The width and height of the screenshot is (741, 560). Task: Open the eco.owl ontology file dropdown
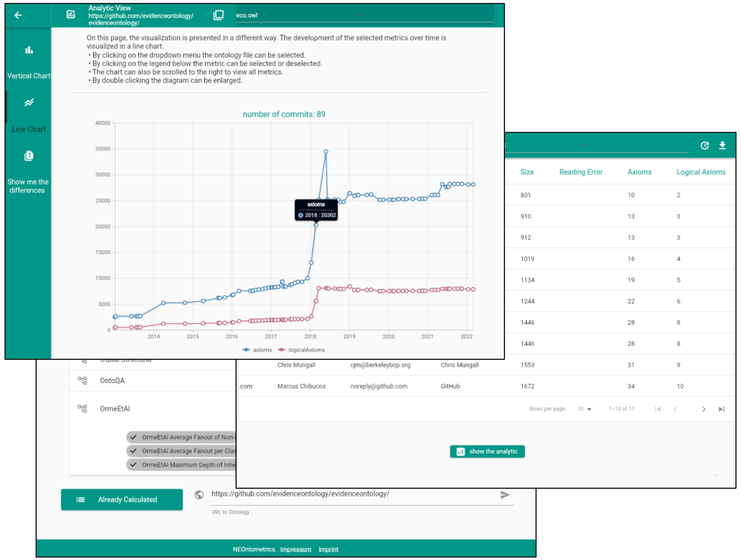[362, 15]
